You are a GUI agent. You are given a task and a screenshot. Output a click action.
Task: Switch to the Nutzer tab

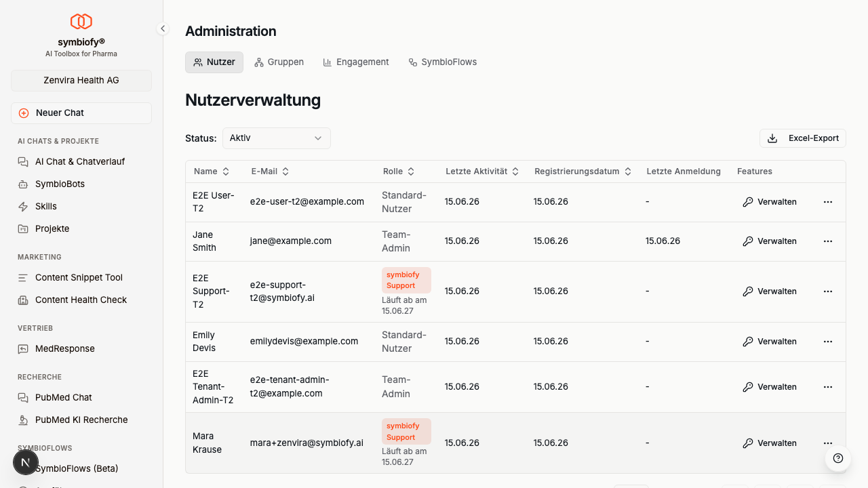click(214, 62)
